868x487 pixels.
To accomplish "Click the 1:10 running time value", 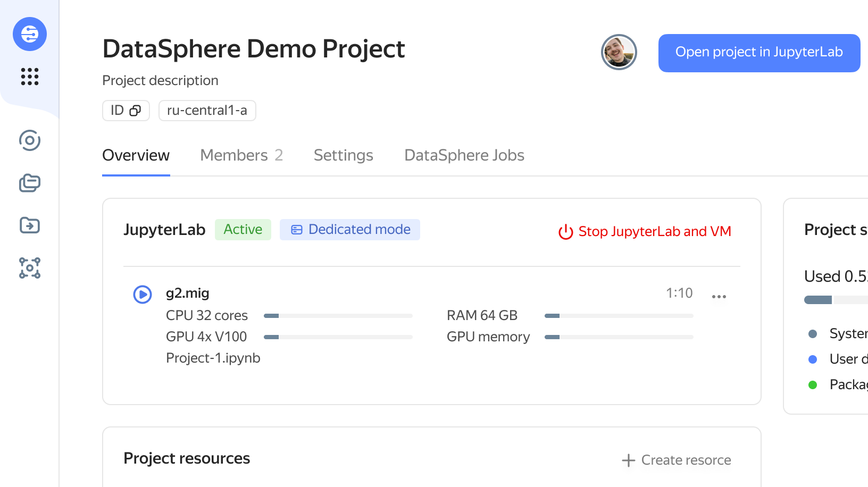I will 679,293.
